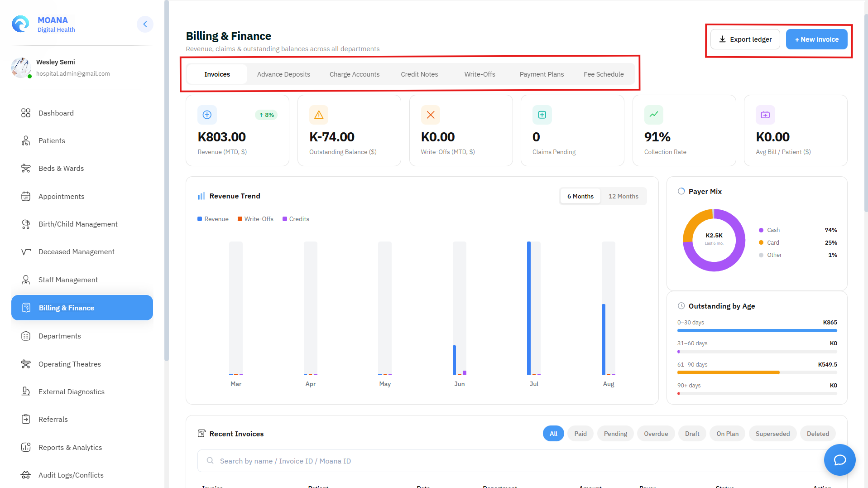Screen dimensions: 868x488
Task: Filter recent invoices by Paid
Action: coord(580,434)
